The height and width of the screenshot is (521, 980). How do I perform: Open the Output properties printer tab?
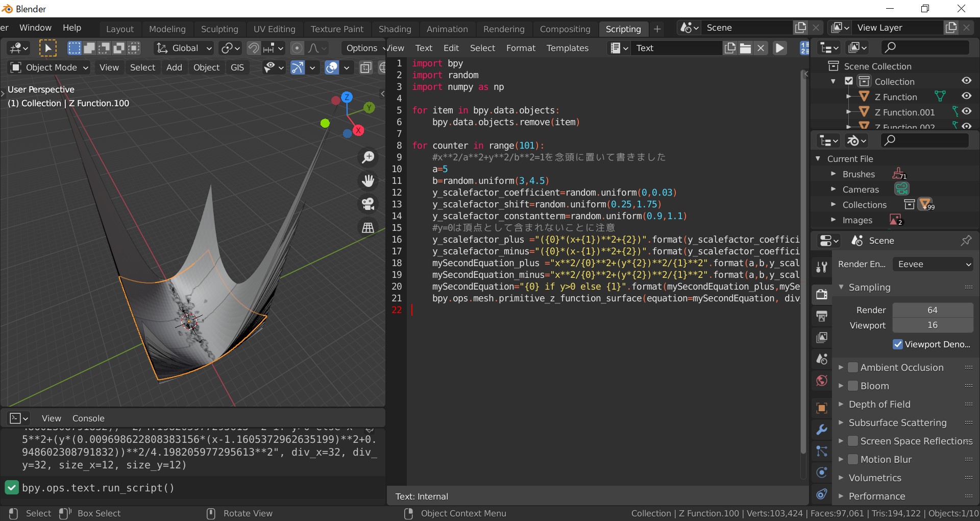(822, 316)
